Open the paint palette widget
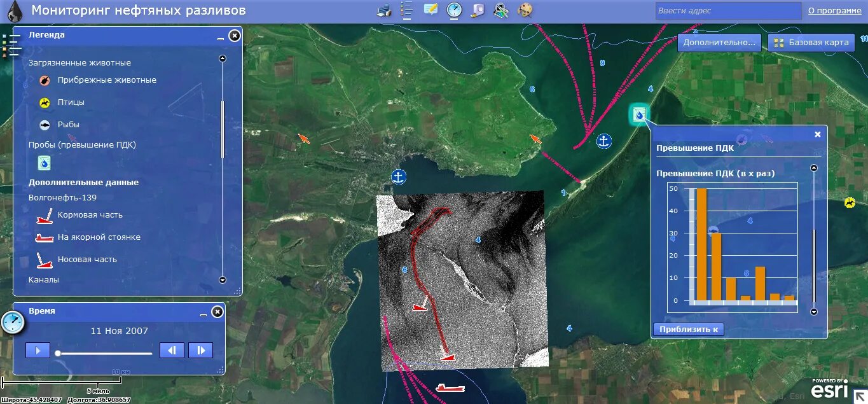The width and height of the screenshot is (868, 404). click(x=525, y=10)
